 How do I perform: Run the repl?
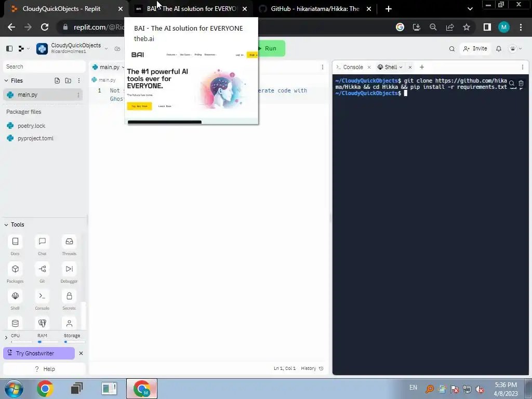[x=271, y=48]
